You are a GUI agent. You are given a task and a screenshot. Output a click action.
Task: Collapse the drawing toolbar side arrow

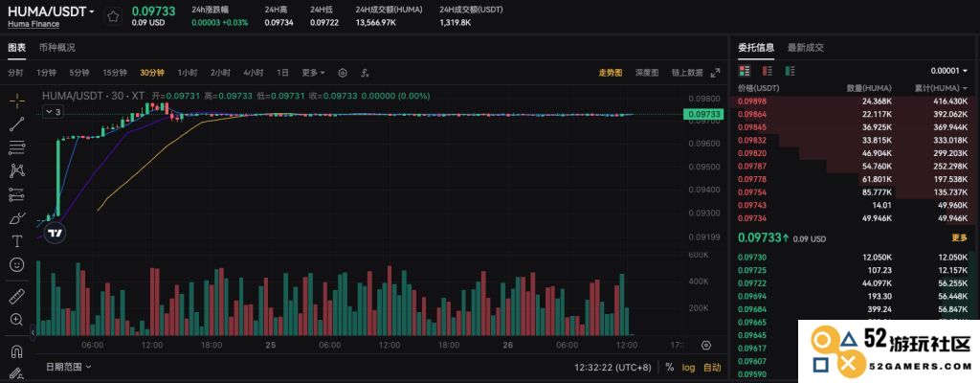point(33,331)
